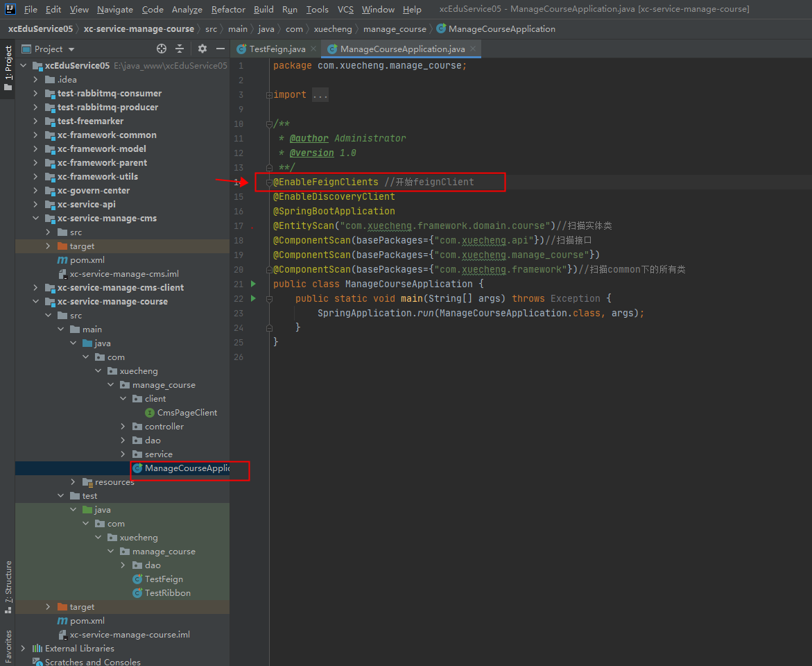Hide the Project tool window with the minus icon
Viewport: 812px width, 666px height.
[x=220, y=49]
